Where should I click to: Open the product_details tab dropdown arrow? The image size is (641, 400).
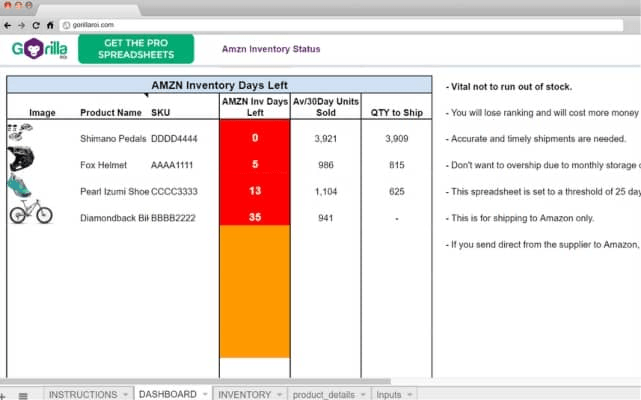(x=363, y=394)
